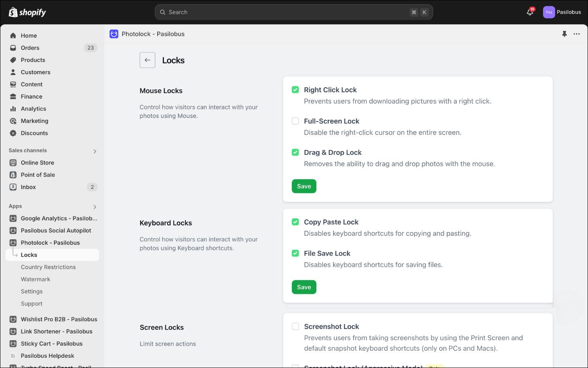This screenshot has width=588, height=368.
Task: Disable the Right Click Lock checkbox
Action: click(295, 90)
